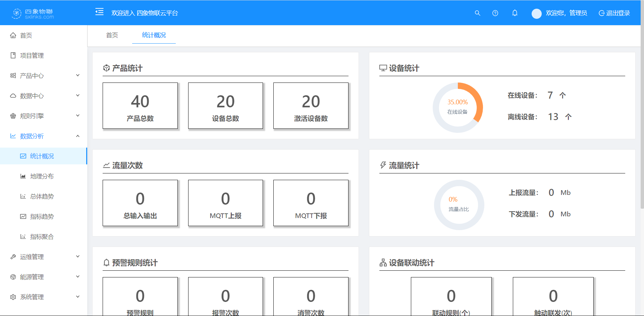The width and height of the screenshot is (644, 316).
Task: Click the 四象物联 logo
Action: (33, 13)
